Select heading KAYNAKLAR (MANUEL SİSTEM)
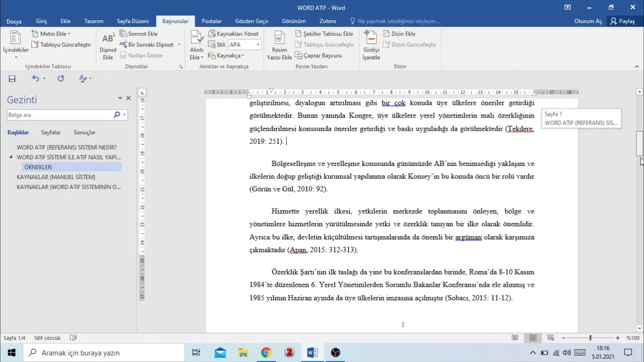The height and width of the screenshot is (362, 644). pyautogui.click(x=56, y=177)
